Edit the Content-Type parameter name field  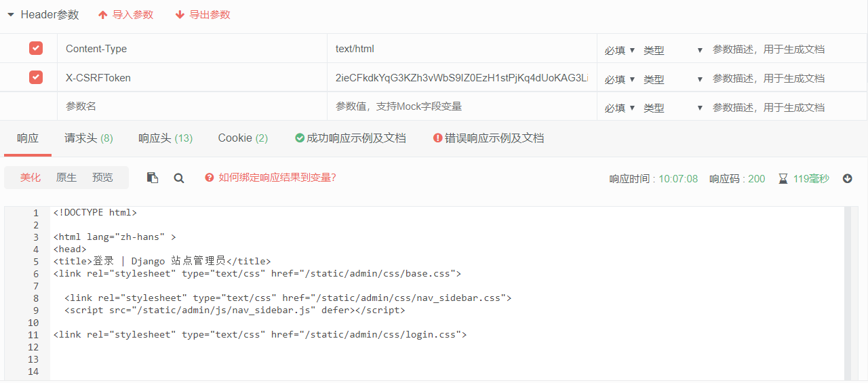click(192, 49)
